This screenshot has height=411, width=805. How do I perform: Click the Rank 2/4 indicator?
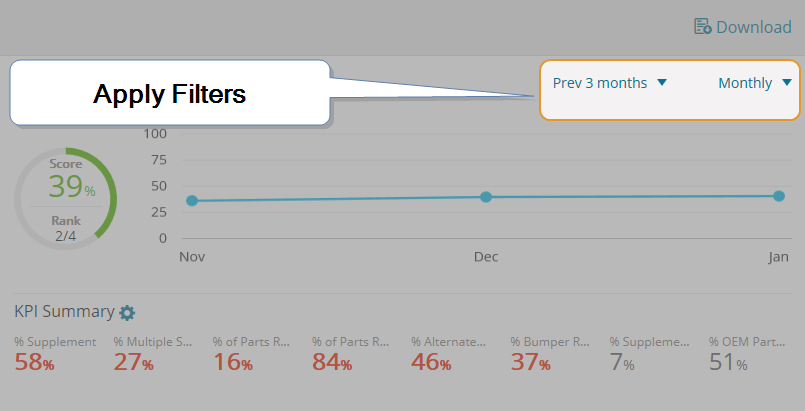pyautogui.click(x=66, y=229)
